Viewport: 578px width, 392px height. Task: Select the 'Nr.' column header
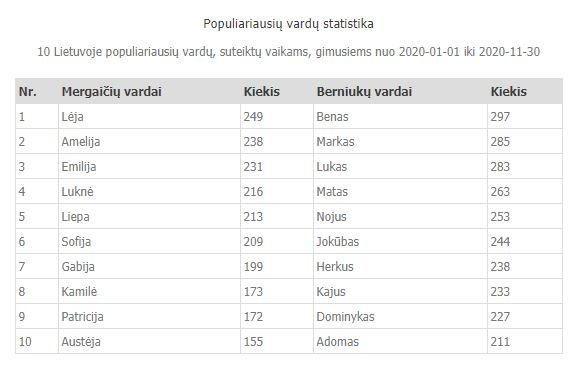[28, 91]
